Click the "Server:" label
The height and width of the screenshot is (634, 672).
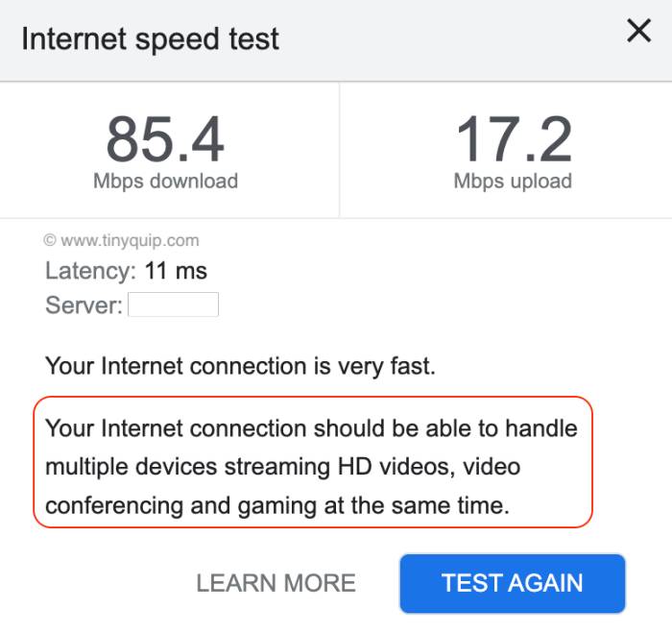[x=84, y=305]
